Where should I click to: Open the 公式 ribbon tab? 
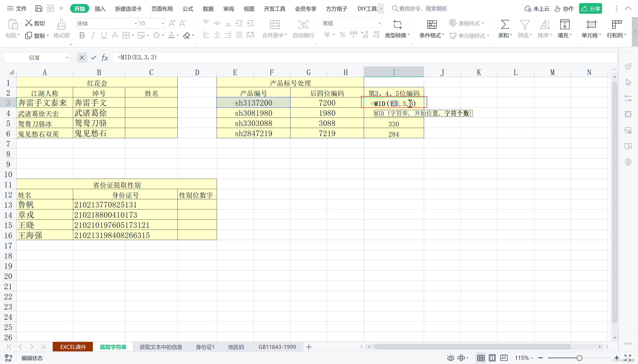(x=188, y=9)
